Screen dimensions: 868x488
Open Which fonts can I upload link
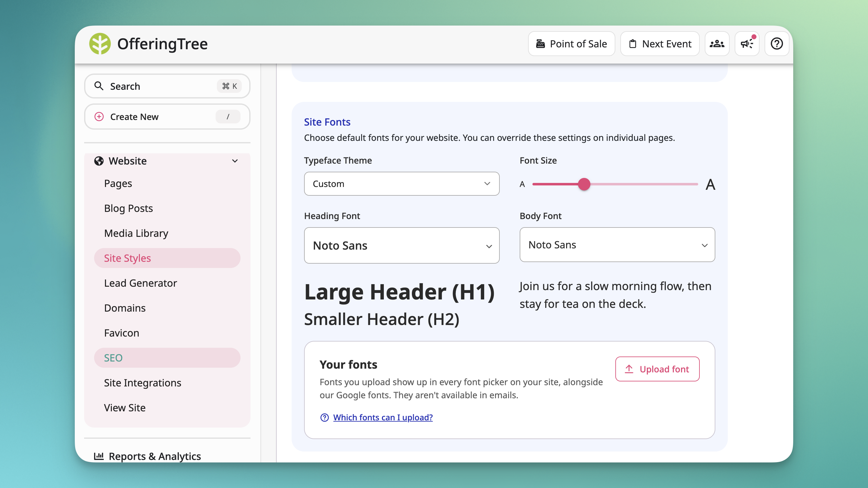(383, 418)
